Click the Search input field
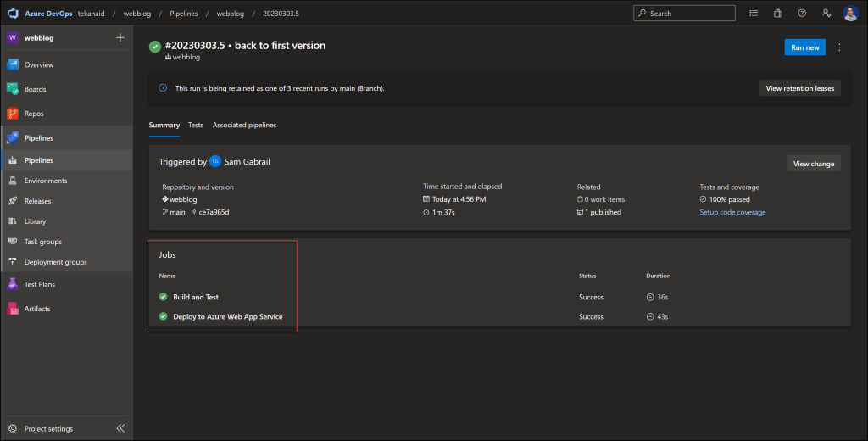868x441 pixels. pyautogui.click(x=684, y=14)
